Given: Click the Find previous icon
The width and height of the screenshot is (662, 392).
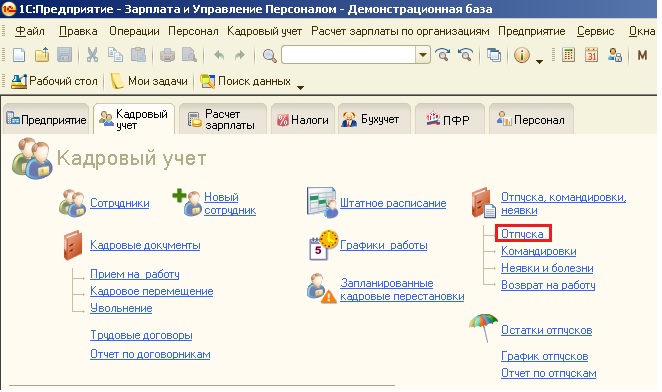Looking at the screenshot, I should click(x=465, y=55).
